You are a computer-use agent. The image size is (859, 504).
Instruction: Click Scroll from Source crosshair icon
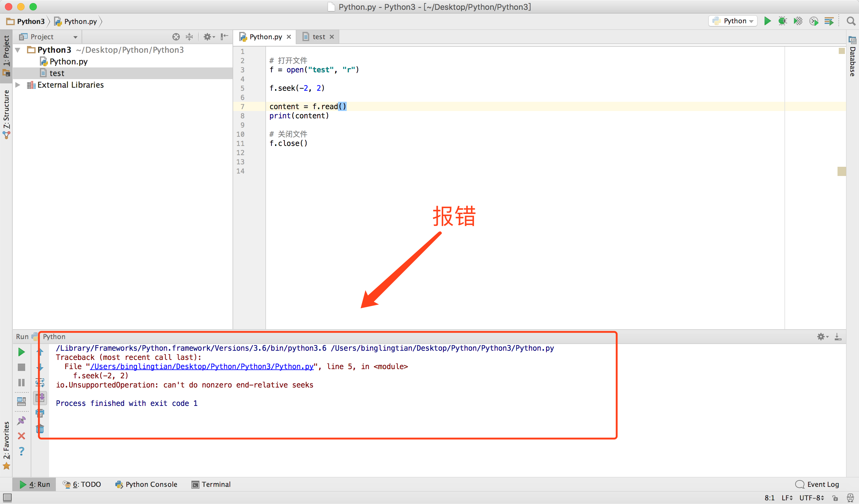pos(176,37)
